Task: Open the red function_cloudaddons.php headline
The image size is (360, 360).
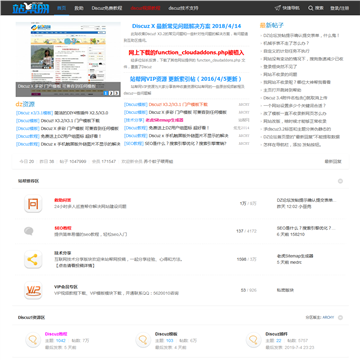Action: [186, 53]
